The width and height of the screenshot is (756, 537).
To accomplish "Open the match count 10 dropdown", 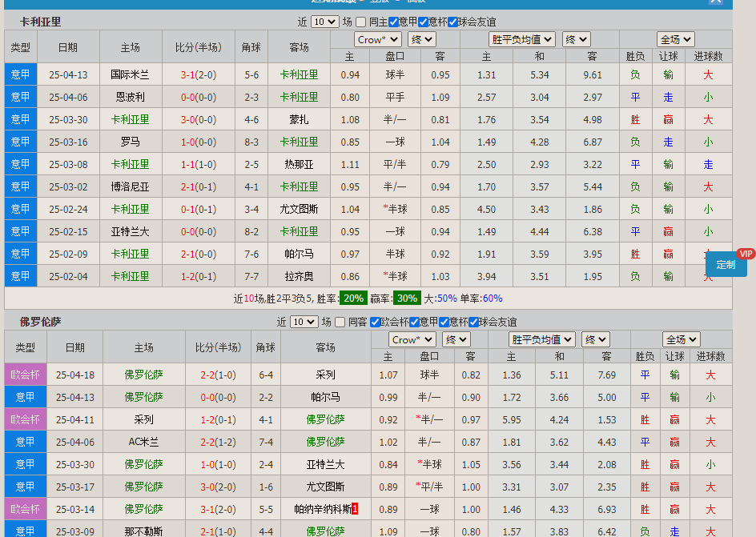I will [324, 22].
